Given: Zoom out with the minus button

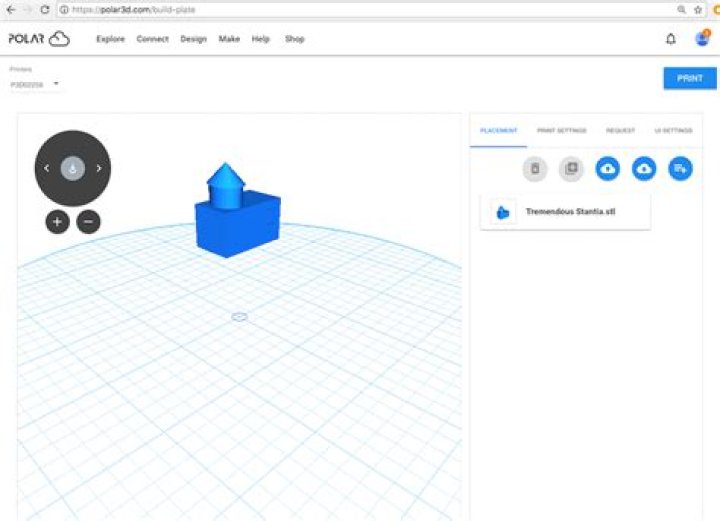Looking at the screenshot, I should click(89, 221).
